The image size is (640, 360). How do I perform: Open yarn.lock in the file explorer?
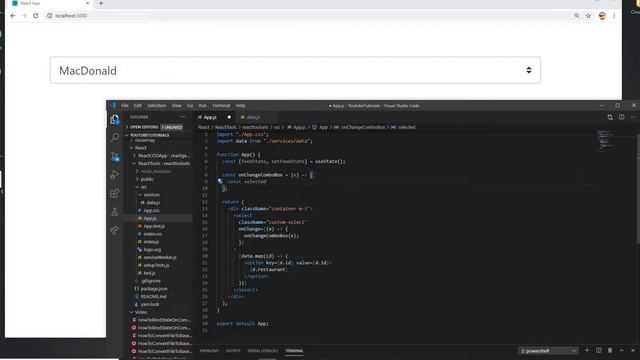click(149, 304)
